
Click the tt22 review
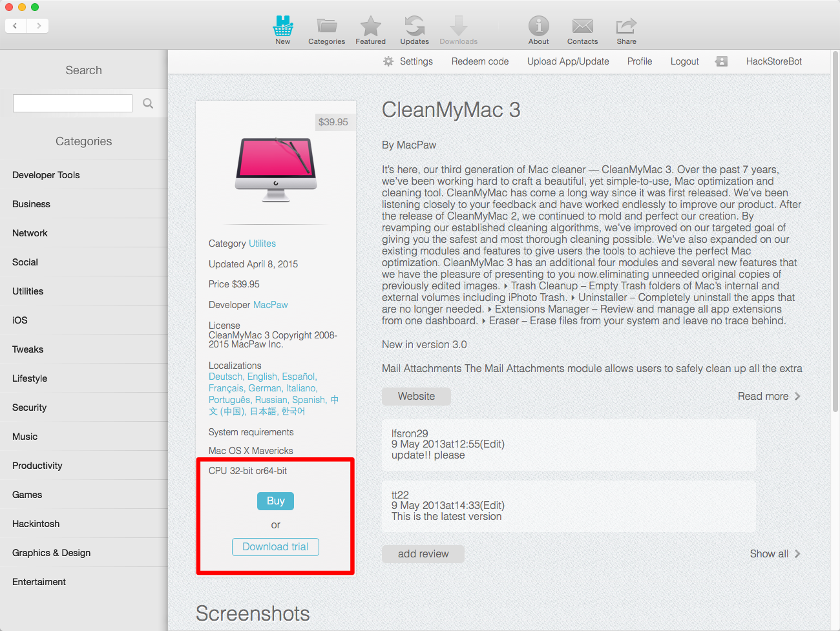[x=569, y=506]
